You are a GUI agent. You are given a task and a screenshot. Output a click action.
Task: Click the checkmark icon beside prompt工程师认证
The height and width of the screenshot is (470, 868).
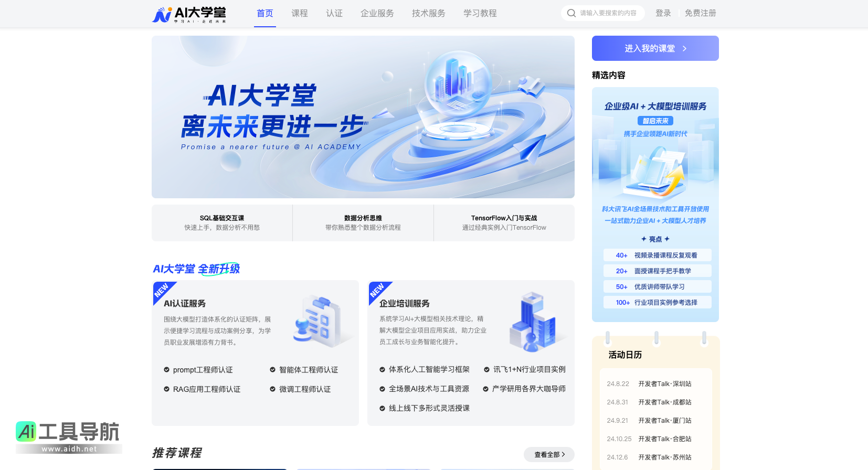(x=166, y=370)
